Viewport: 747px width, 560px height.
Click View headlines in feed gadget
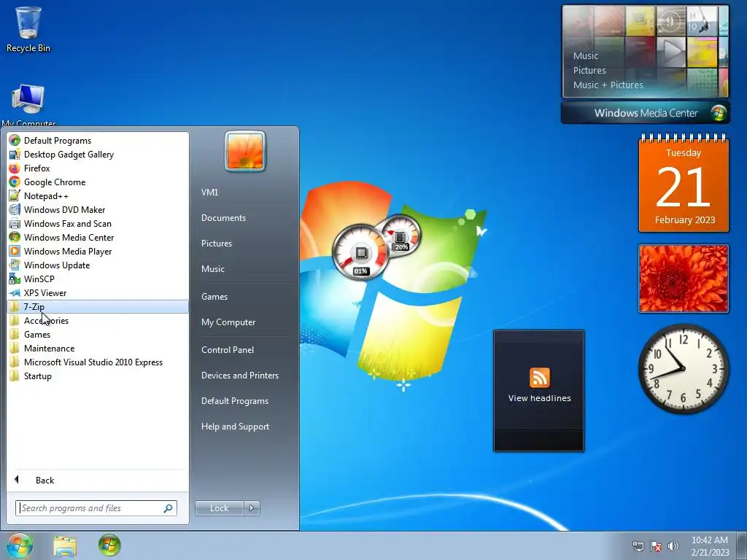[x=539, y=398]
